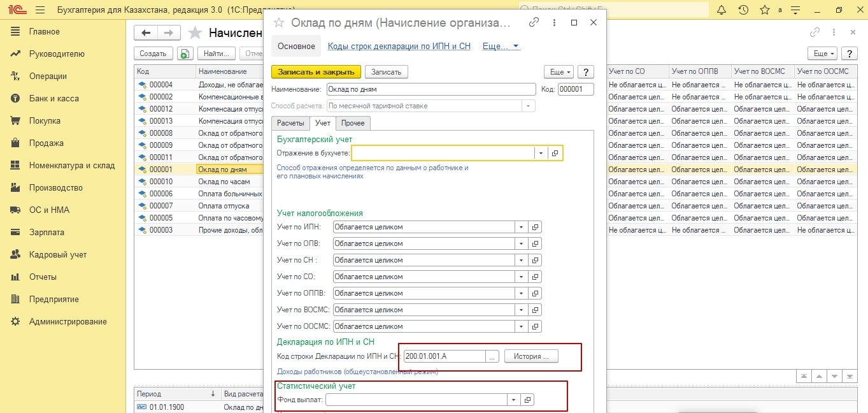Open the history clock icon
This screenshot has width=868, height=413.
(x=743, y=10)
